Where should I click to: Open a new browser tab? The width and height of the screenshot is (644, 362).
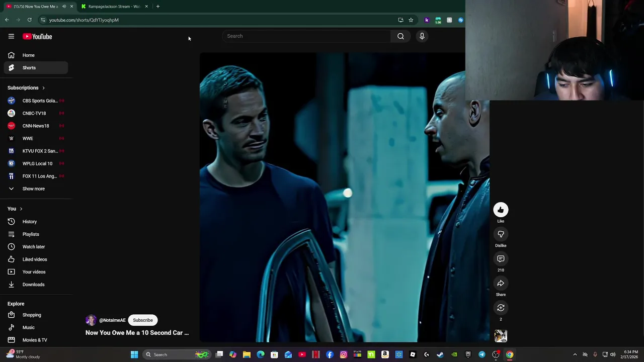tap(158, 7)
